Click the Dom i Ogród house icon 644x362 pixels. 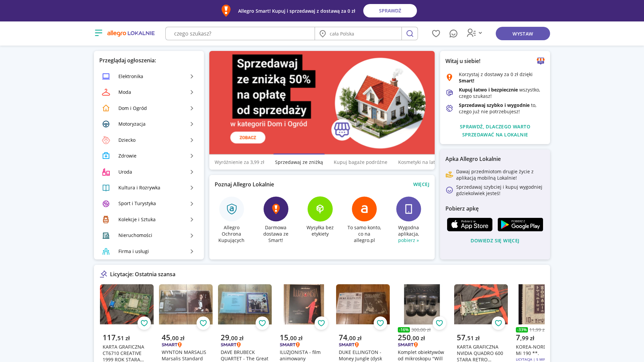click(x=106, y=108)
